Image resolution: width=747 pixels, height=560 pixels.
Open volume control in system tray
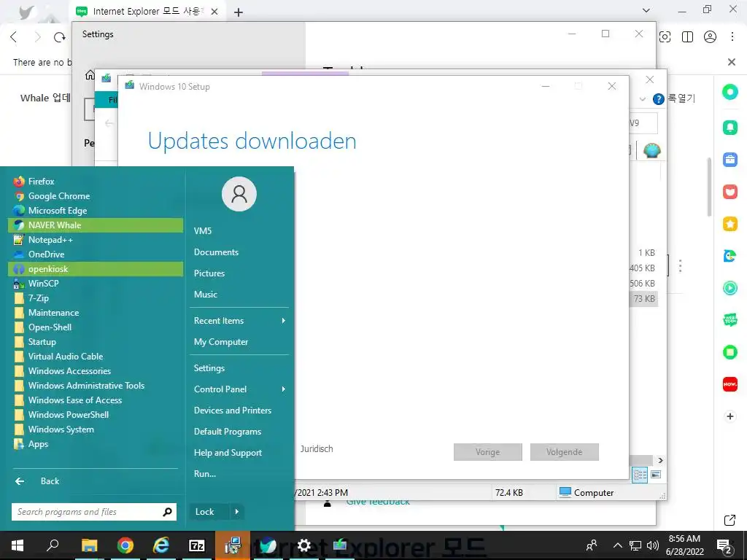pyautogui.click(x=653, y=545)
